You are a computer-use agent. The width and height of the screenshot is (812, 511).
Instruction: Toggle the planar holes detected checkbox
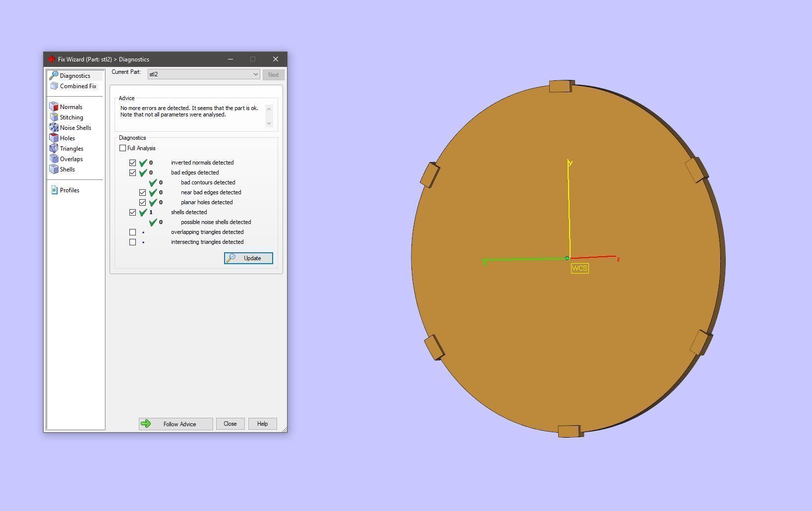click(142, 202)
